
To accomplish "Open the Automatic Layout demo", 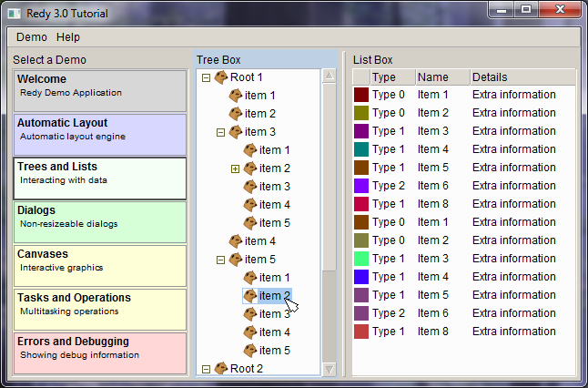I will [100, 135].
